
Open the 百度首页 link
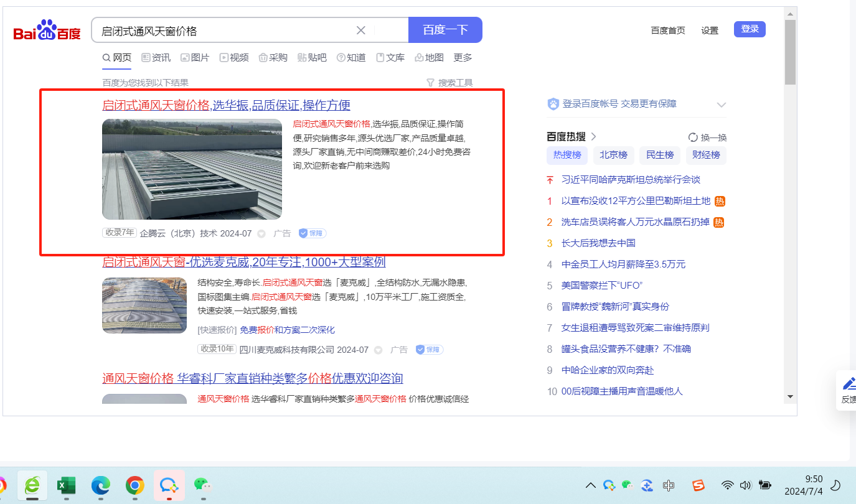668,30
